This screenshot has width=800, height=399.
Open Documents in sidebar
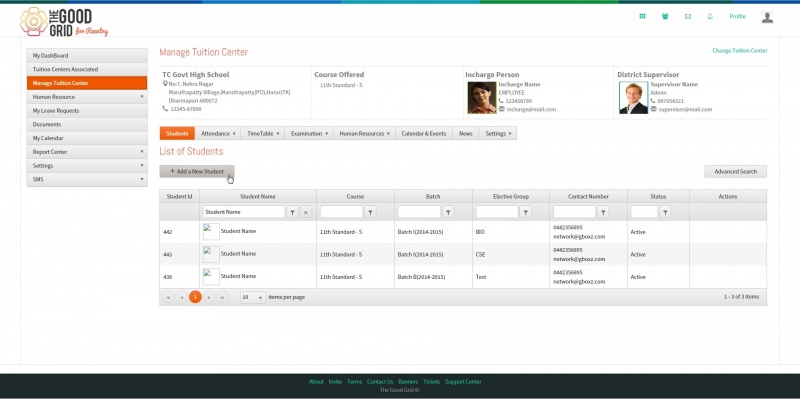pyautogui.click(x=87, y=124)
